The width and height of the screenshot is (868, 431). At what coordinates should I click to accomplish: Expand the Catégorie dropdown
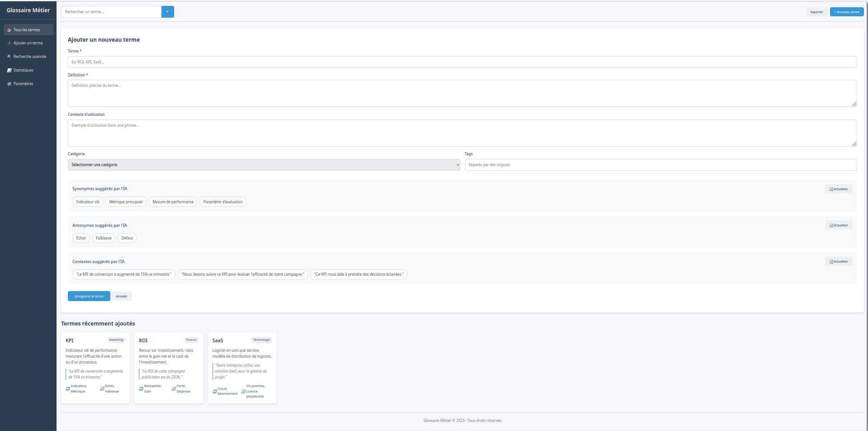[x=264, y=165]
